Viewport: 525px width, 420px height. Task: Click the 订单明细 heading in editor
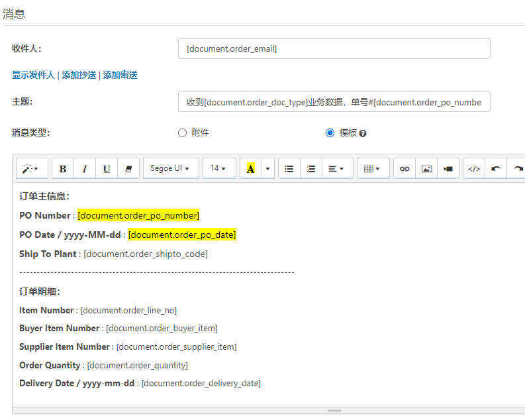coord(40,291)
